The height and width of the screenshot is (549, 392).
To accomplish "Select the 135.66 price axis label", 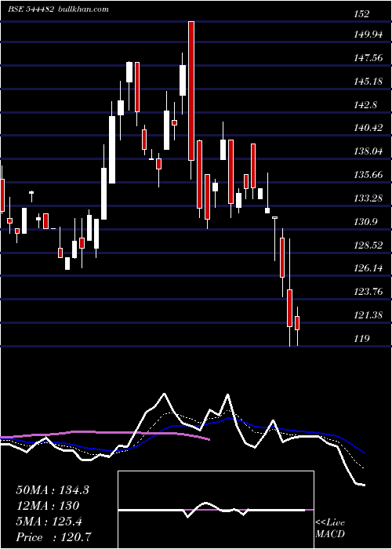I will 368,175.
